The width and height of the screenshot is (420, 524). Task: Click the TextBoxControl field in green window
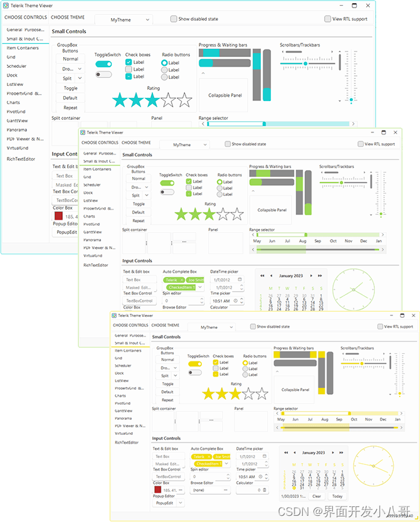click(140, 301)
